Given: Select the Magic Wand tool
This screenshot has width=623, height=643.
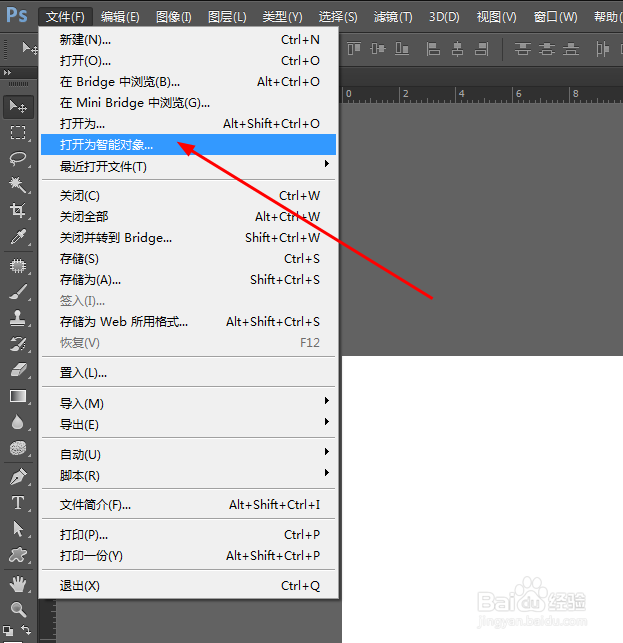Looking at the screenshot, I should click(x=18, y=185).
